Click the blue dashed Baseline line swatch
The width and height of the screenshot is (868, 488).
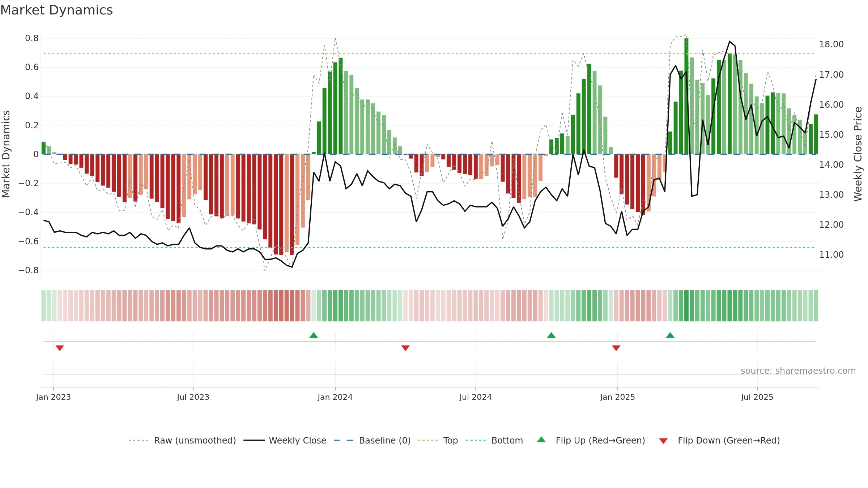click(x=344, y=440)
